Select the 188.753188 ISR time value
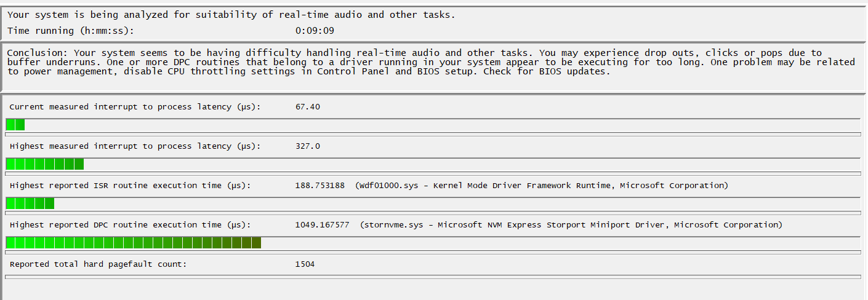Screen dimensions: 868x300 (320, 186)
